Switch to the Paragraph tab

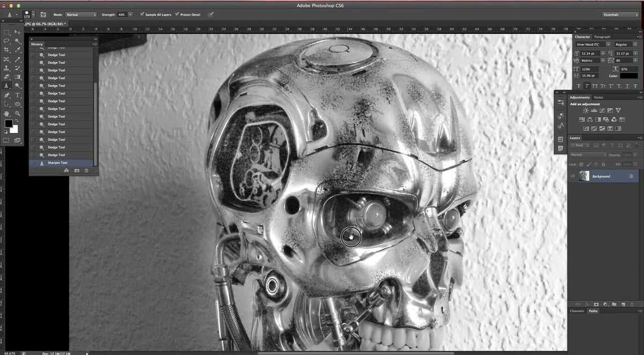[x=602, y=37]
